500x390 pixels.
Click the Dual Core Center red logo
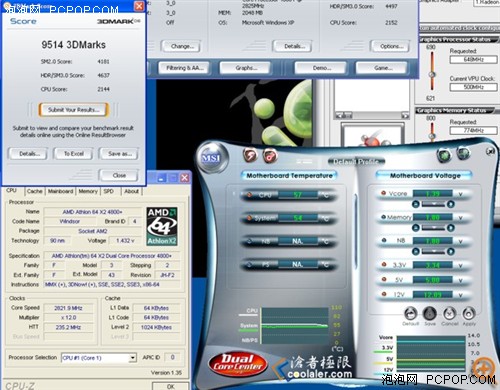pyautogui.click(x=237, y=364)
